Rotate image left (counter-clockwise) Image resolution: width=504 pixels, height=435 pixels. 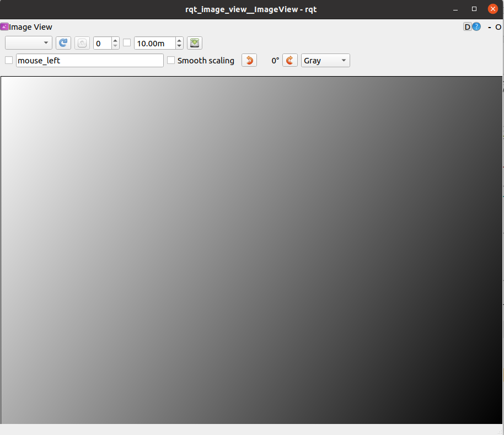pyautogui.click(x=249, y=61)
